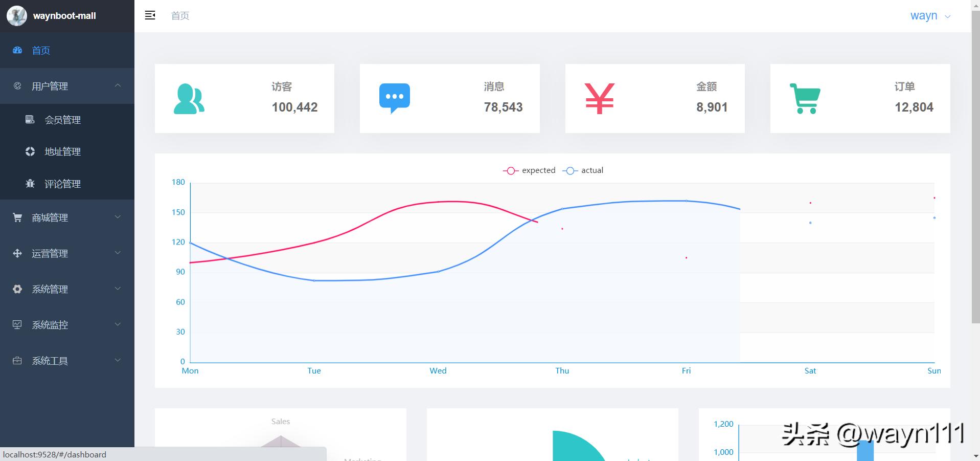980x461 pixels.
Task: Click the dashboard icon beside sidebar 首页
Action: click(17, 50)
